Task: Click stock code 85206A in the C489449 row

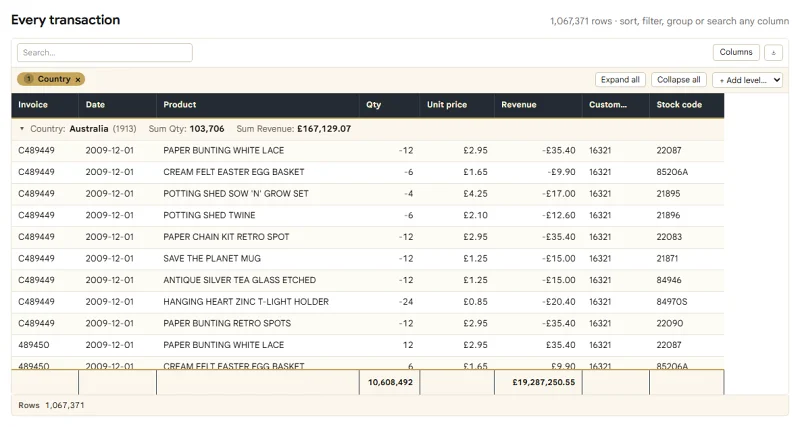Action: 672,172
